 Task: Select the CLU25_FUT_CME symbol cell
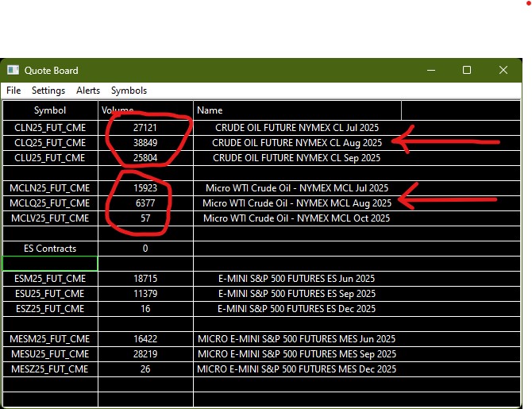[50, 158]
